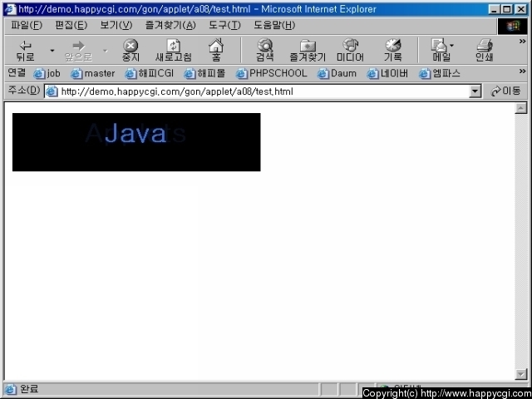532x399 pixels.
Task: Open the Search (검색) toolbar icon
Action: click(x=265, y=51)
